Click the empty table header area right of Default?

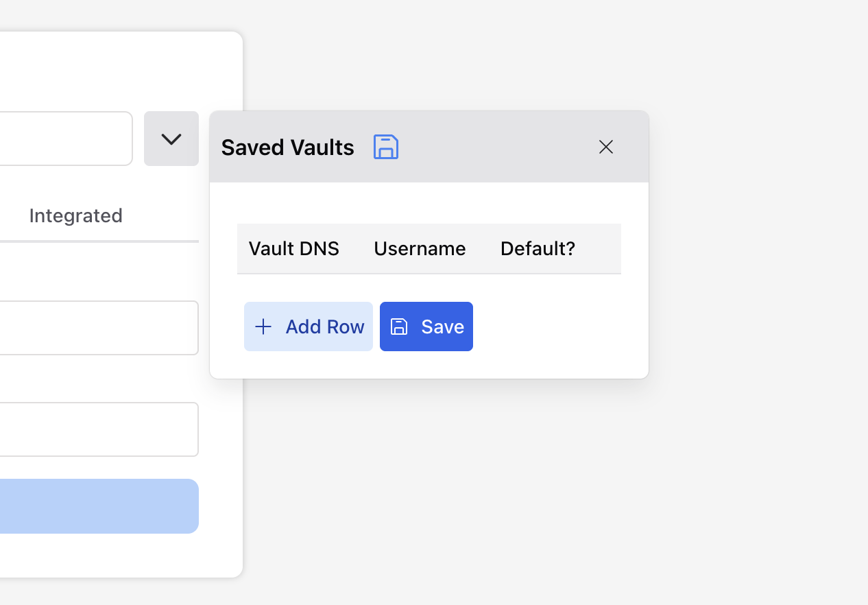(x=600, y=248)
